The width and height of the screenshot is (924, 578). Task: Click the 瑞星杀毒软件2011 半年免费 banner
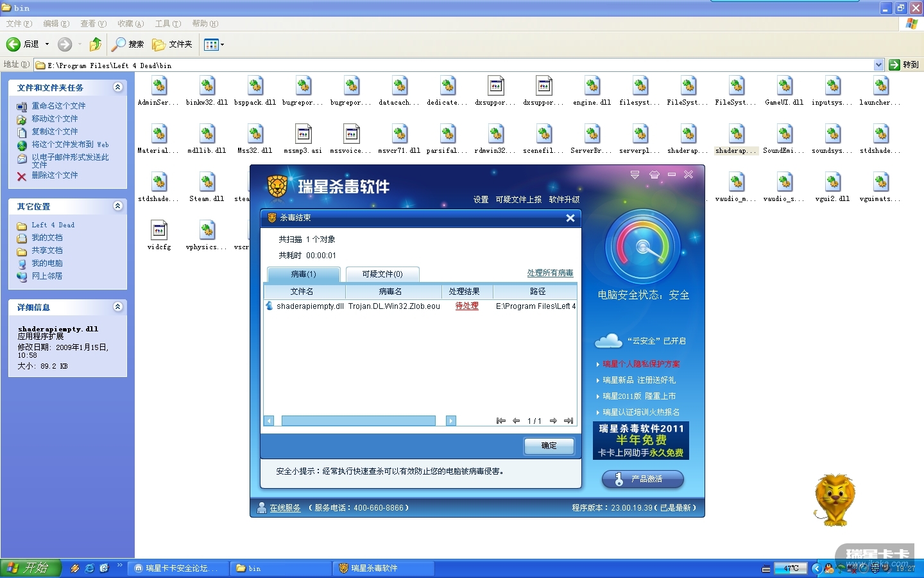coord(641,440)
